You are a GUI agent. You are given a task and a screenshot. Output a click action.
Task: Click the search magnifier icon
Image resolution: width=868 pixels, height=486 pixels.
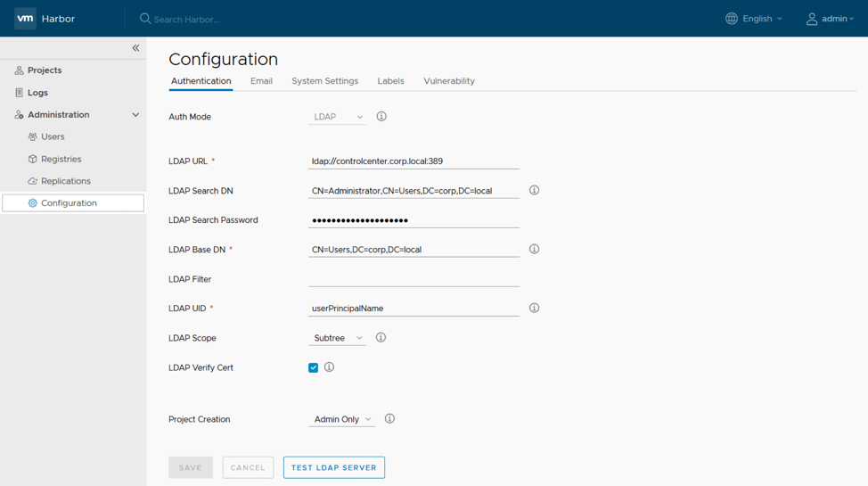click(x=145, y=19)
